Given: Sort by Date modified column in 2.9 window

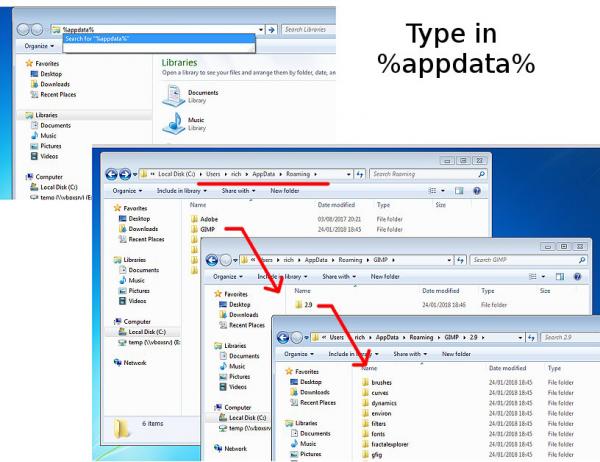Looking at the screenshot, I should click(x=507, y=368).
